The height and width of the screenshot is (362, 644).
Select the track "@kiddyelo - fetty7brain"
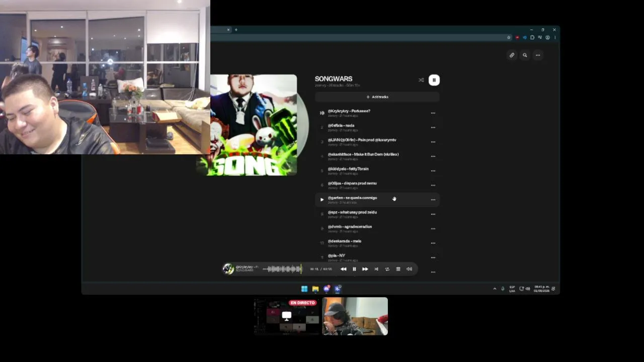348,169
